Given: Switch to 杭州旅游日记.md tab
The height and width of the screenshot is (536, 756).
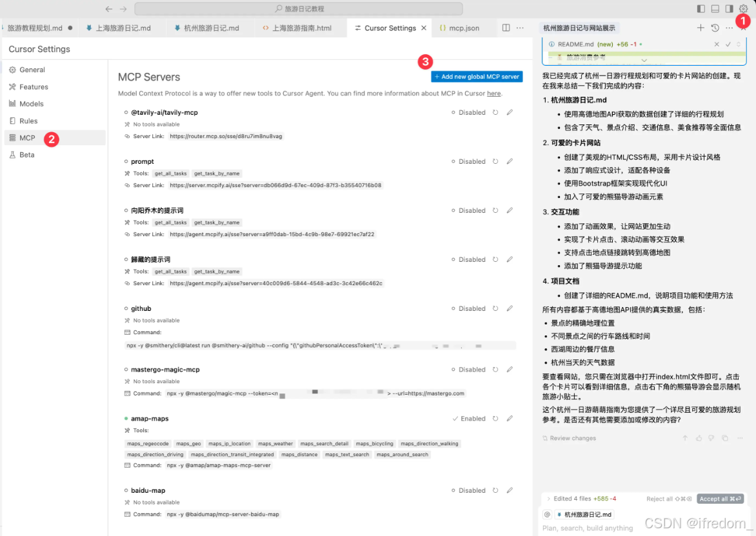Looking at the screenshot, I should (x=207, y=28).
